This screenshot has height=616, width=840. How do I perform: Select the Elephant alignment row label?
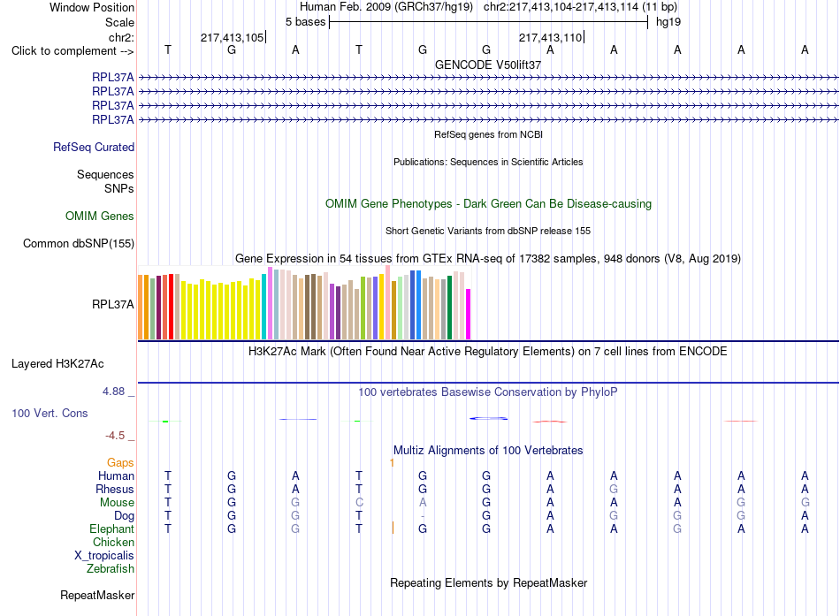(x=112, y=529)
